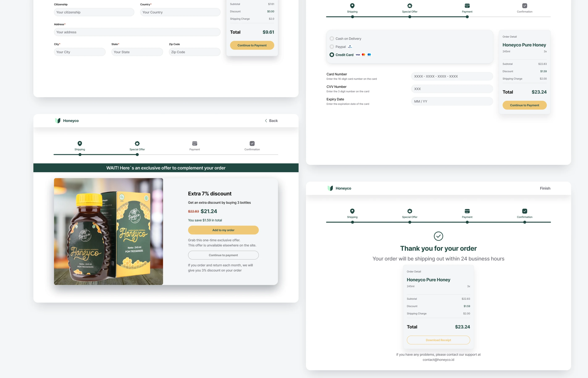Click the Back chevron arrow icon
The width and height of the screenshot is (588, 378).
tap(266, 121)
